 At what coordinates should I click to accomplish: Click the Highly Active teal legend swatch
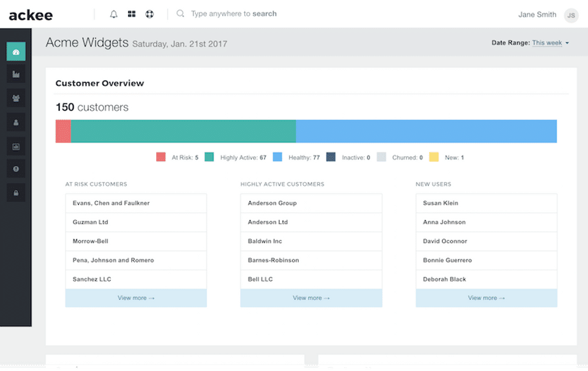(x=209, y=157)
